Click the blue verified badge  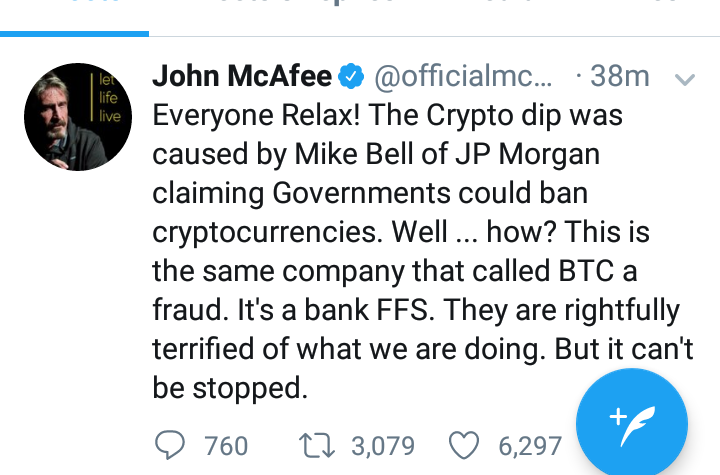coord(351,76)
